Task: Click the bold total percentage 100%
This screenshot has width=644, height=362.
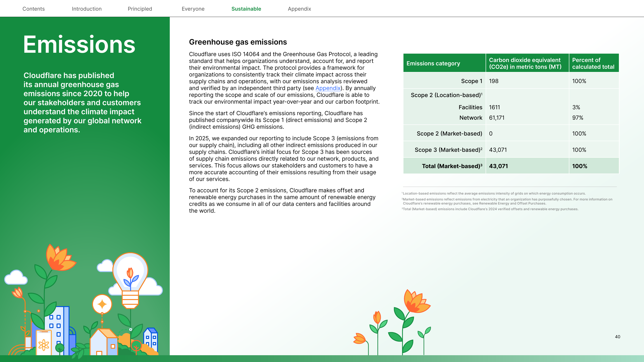Action: click(580, 166)
